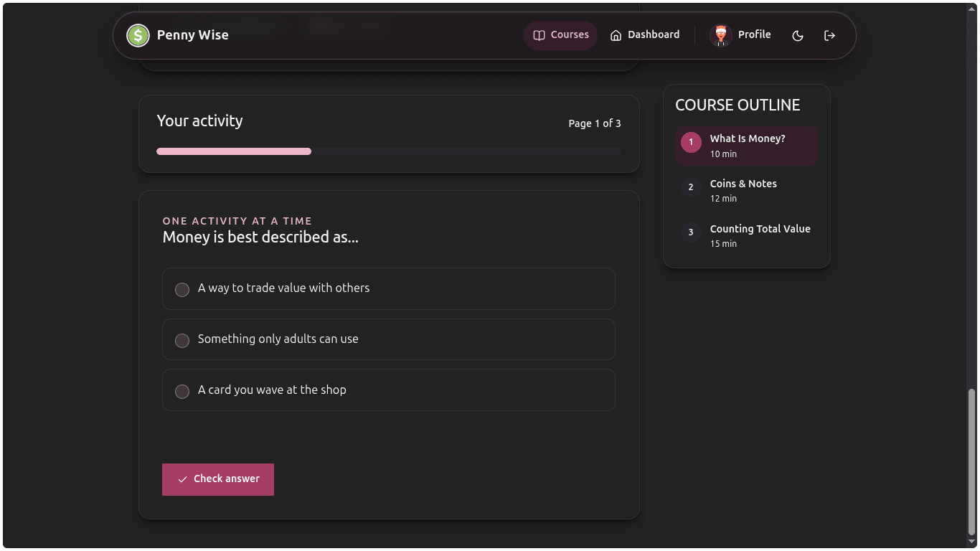980x551 pixels.
Task: Open "Coins & Notes" lesson in outline
Action: click(x=747, y=191)
